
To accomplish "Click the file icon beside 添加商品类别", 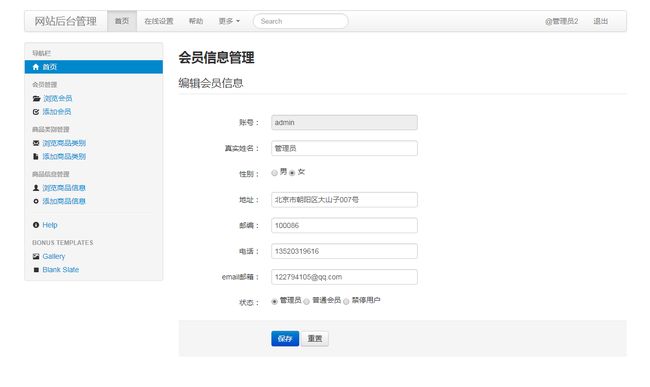I will 36,156.
